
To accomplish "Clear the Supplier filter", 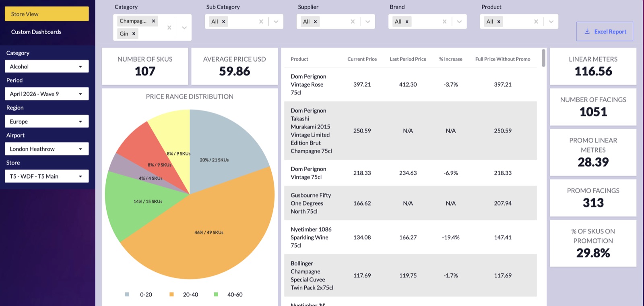I will (353, 22).
